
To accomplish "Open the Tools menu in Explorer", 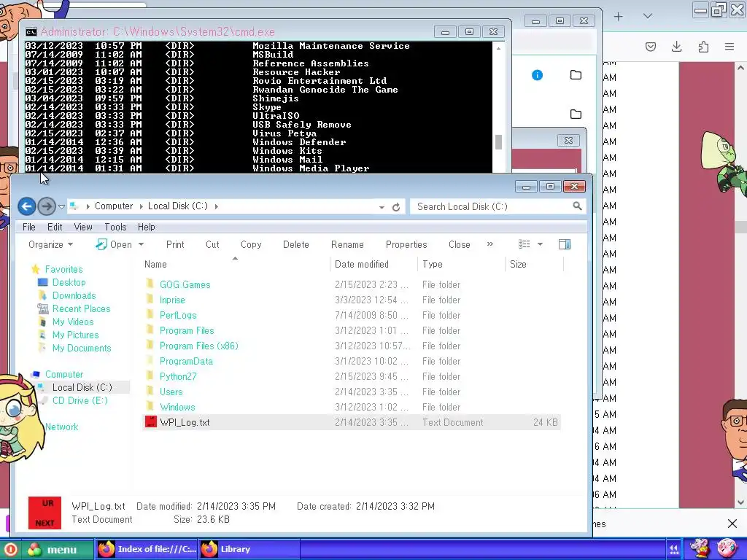I will (x=115, y=227).
